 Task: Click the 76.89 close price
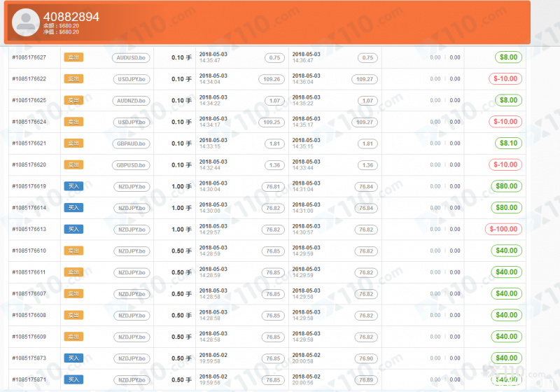366,380
